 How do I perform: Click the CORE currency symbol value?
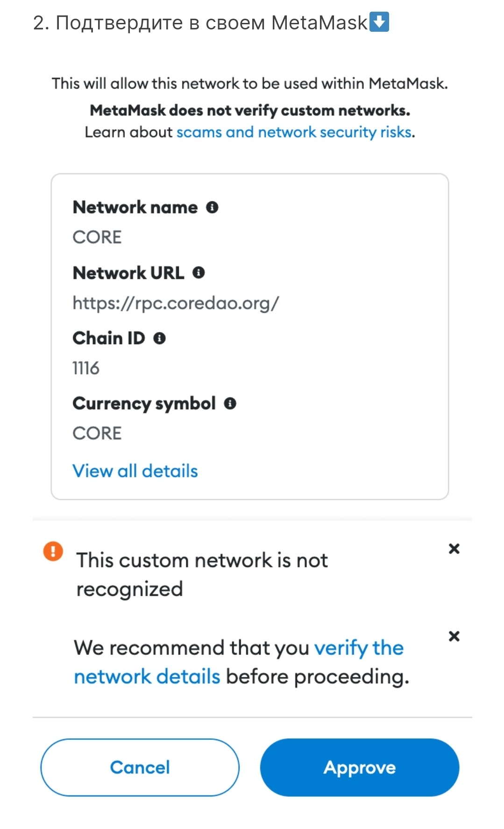click(97, 433)
